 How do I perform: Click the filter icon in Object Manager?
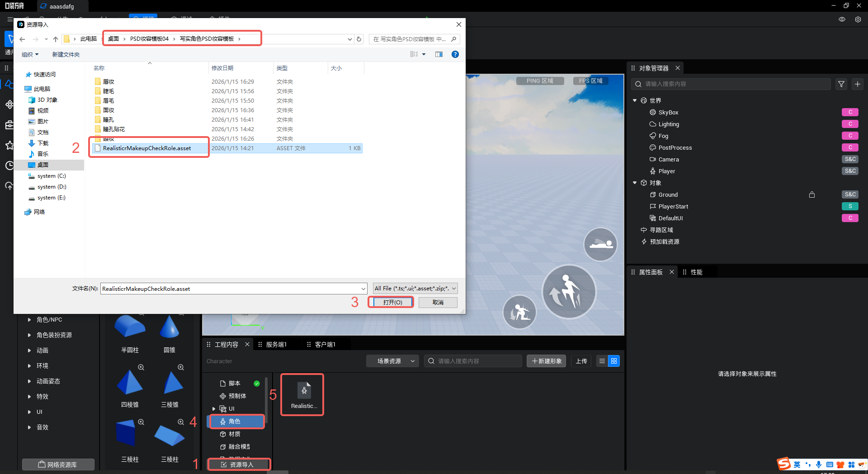tap(841, 84)
